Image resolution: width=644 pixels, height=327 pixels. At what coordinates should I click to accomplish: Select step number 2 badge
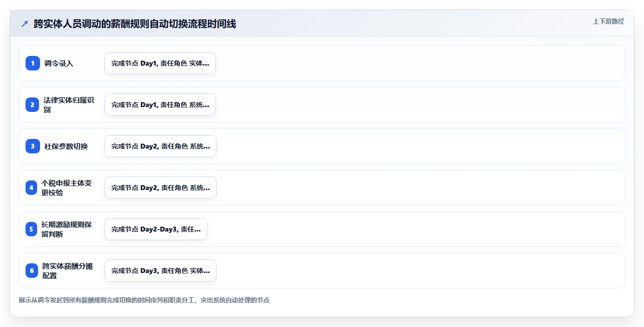[33, 105]
